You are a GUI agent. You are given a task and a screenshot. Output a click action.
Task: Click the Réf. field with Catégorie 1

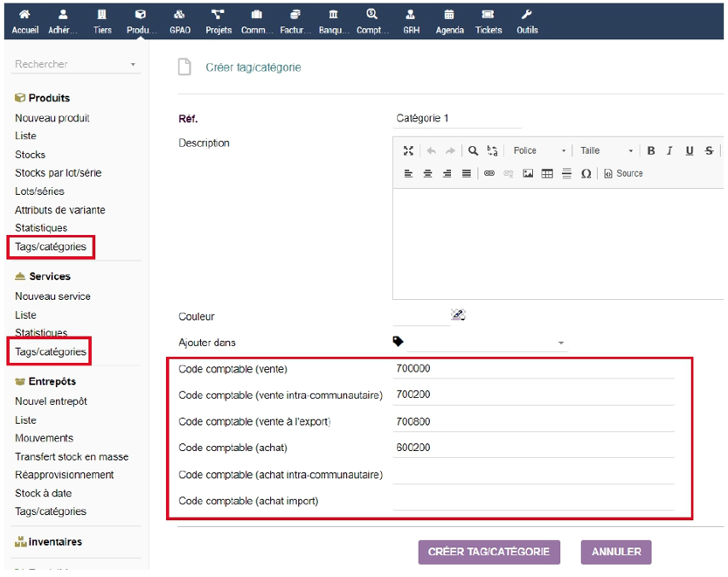[457, 119]
